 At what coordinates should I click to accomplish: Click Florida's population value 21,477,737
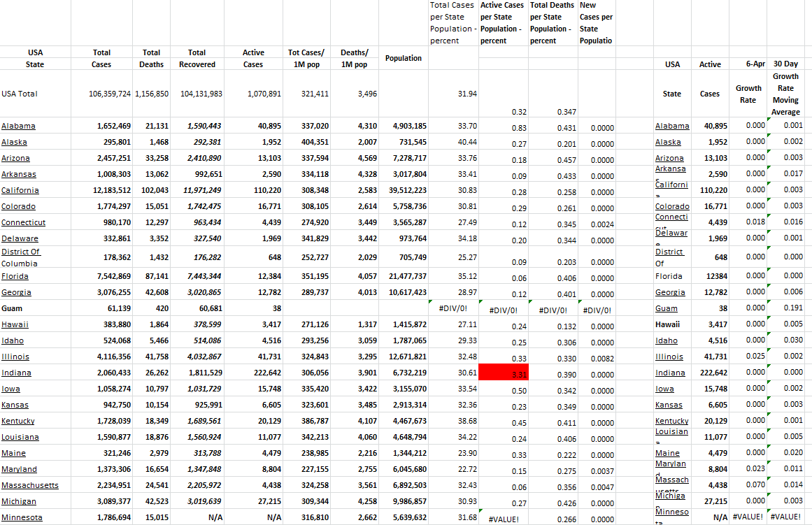(x=407, y=276)
